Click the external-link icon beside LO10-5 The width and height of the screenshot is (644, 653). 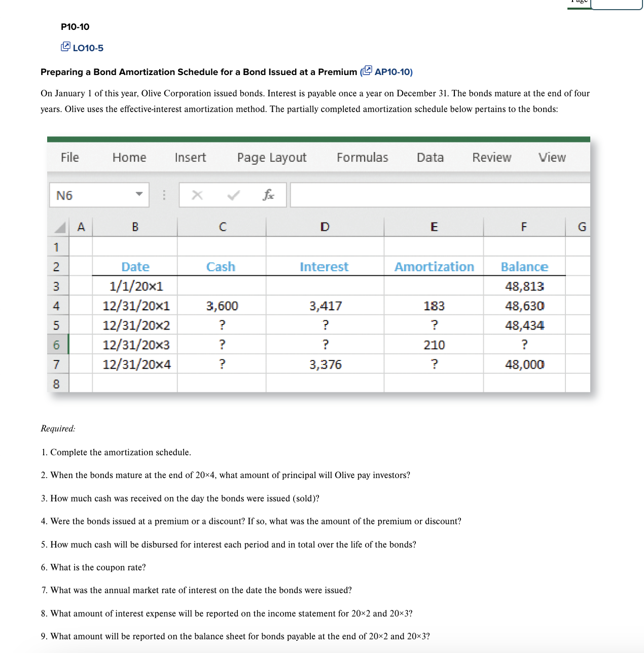(x=65, y=47)
